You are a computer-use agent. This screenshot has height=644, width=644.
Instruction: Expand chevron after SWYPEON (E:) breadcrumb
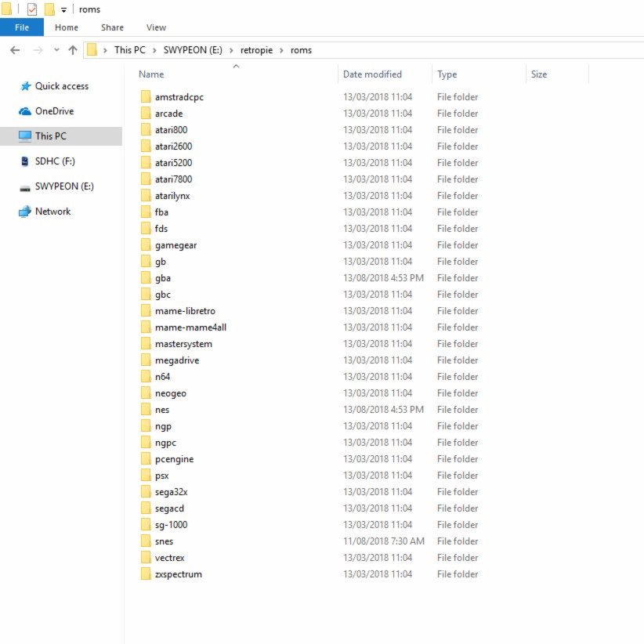pos(231,50)
